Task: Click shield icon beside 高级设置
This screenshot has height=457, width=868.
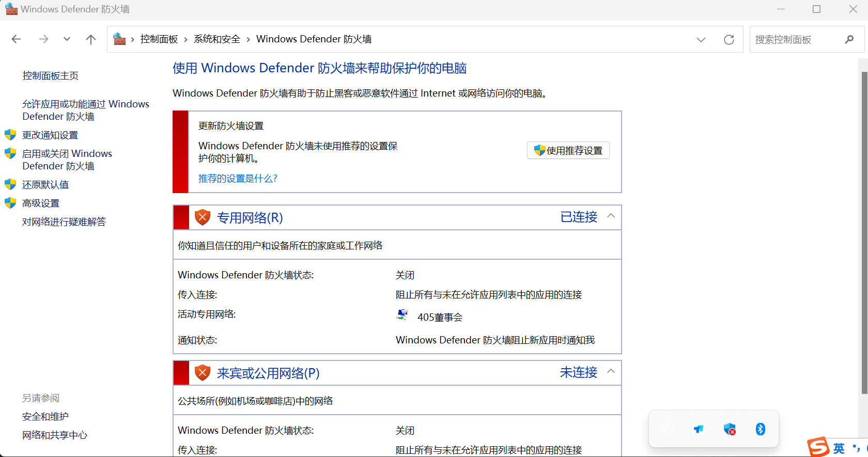Action: coord(10,203)
